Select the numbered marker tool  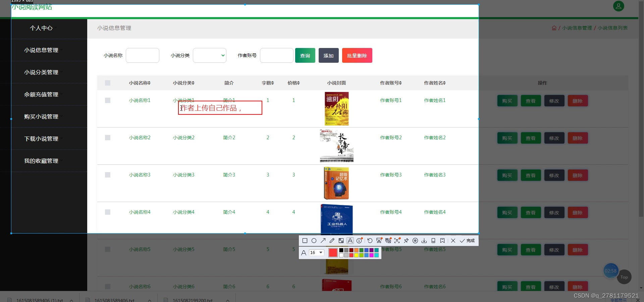[360, 241]
